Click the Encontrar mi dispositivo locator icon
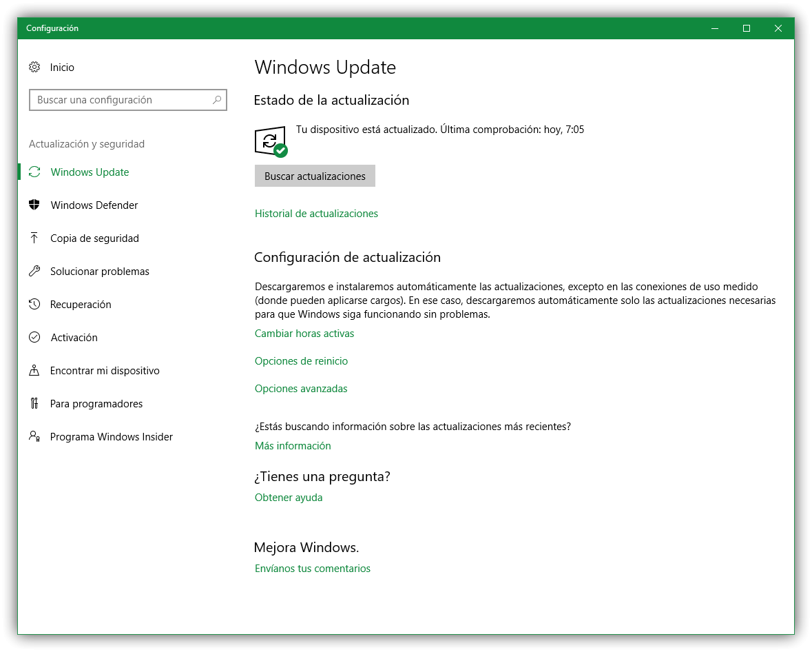This screenshot has height=652, width=812. tap(34, 371)
